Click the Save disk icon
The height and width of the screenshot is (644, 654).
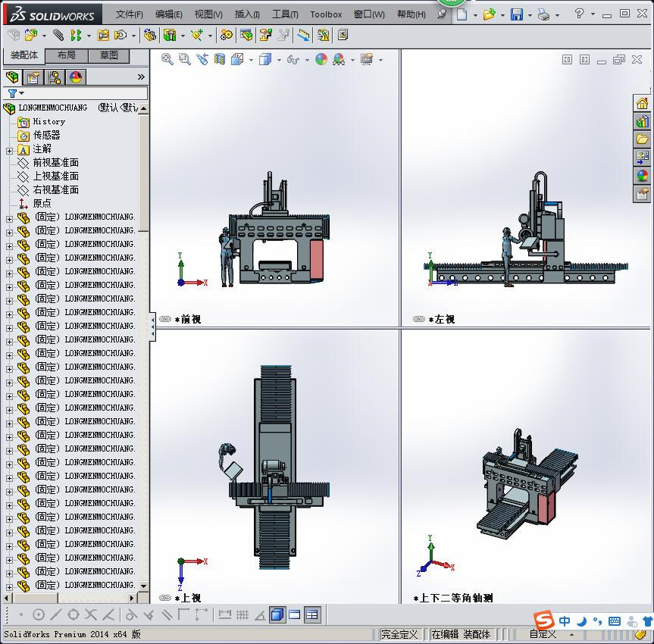[517, 14]
